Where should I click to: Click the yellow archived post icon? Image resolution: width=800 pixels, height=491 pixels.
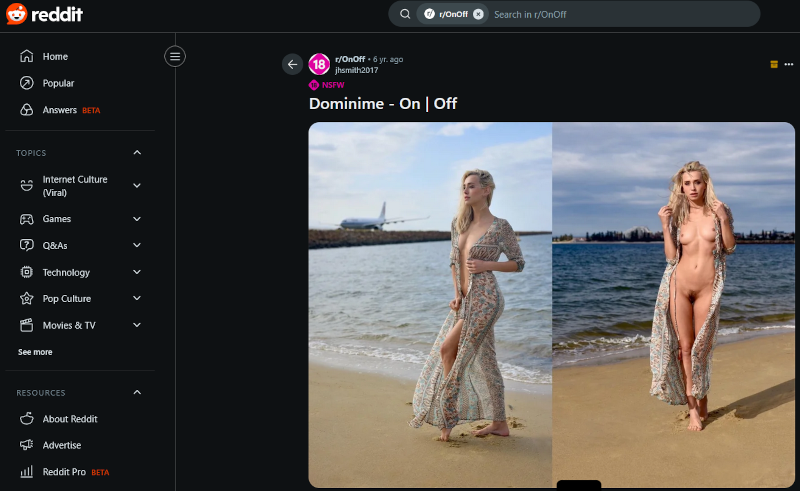pyautogui.click(x=774, y=64)
